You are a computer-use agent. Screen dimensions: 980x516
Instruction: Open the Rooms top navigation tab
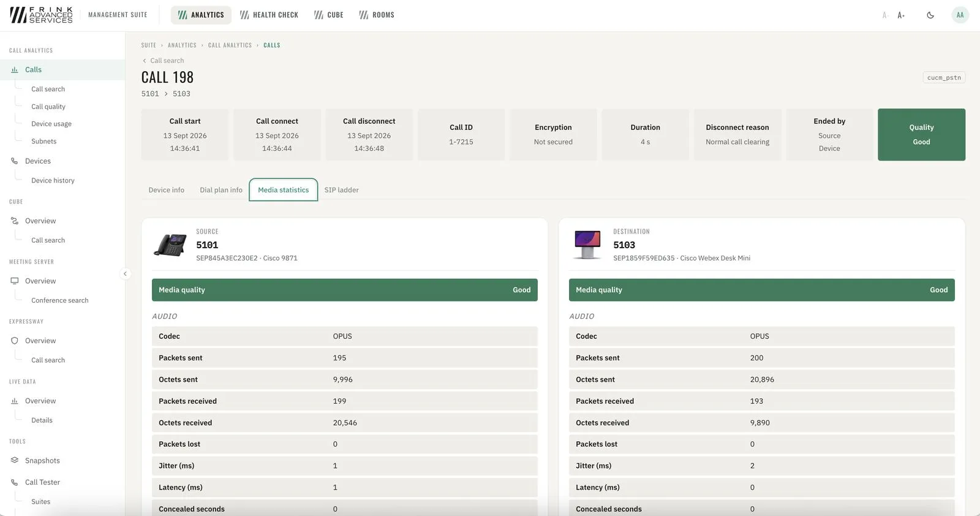[x=377, y=15]
